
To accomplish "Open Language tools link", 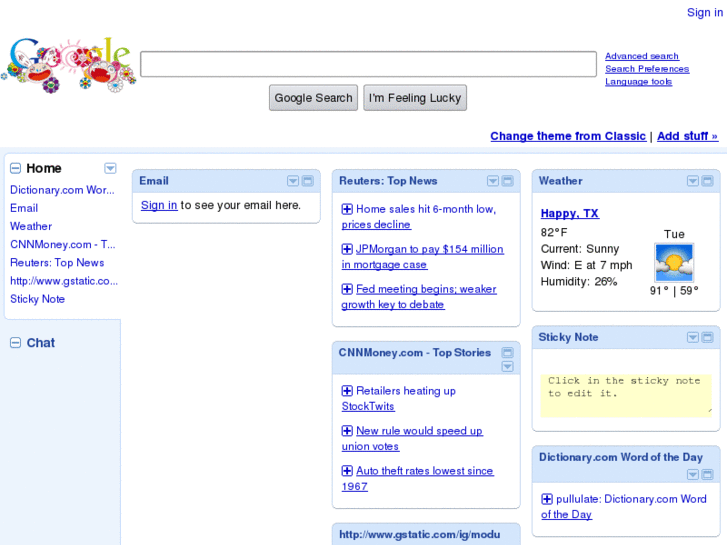I will [638, 82].
